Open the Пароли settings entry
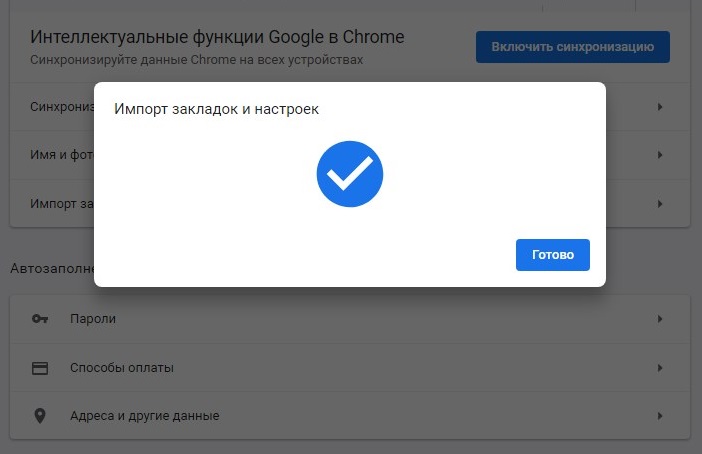Image resolution: width=702 pixels, height=454 pixels. [93, 319]
